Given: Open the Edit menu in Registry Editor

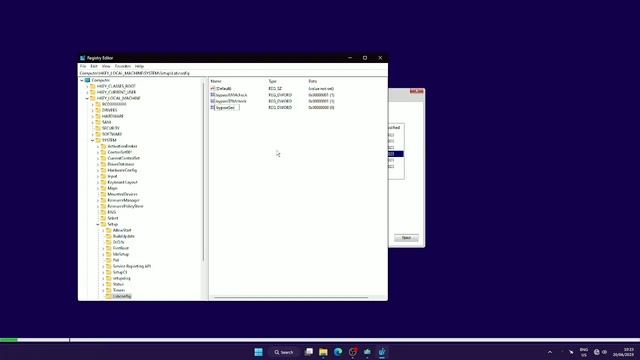Looking at the screenshot, I should (x=94, y=66).
